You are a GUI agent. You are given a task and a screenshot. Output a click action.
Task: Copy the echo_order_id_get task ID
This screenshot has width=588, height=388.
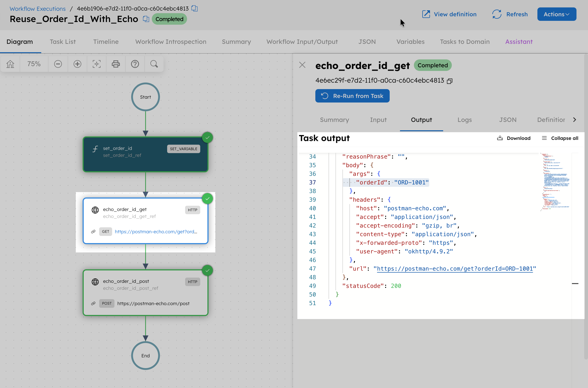point(450,81)
